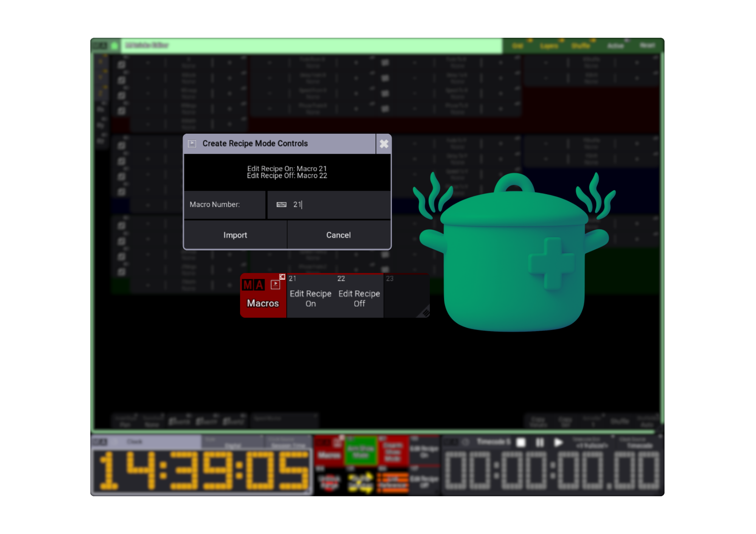Viewport: 756px width, 534px height.
Task: Click the red Macros pool title cell
Action: pos(263,295)
